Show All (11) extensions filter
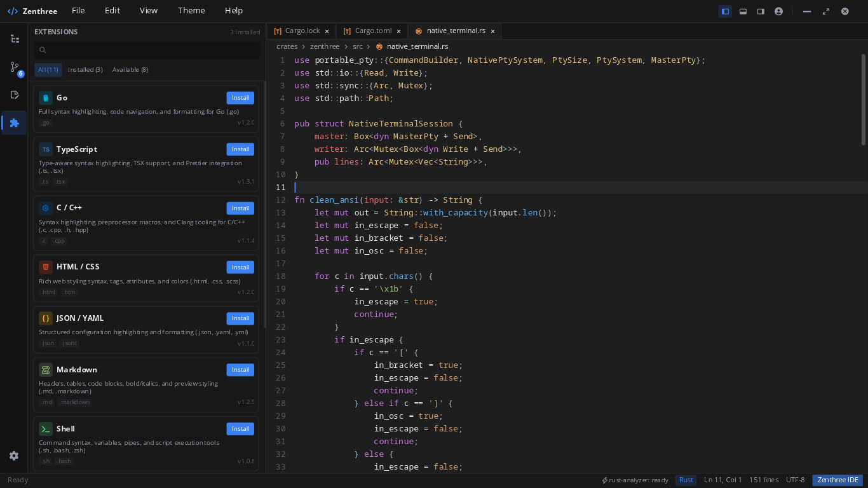Viewport: 868px width, 488px height. (x=48, y=70)
